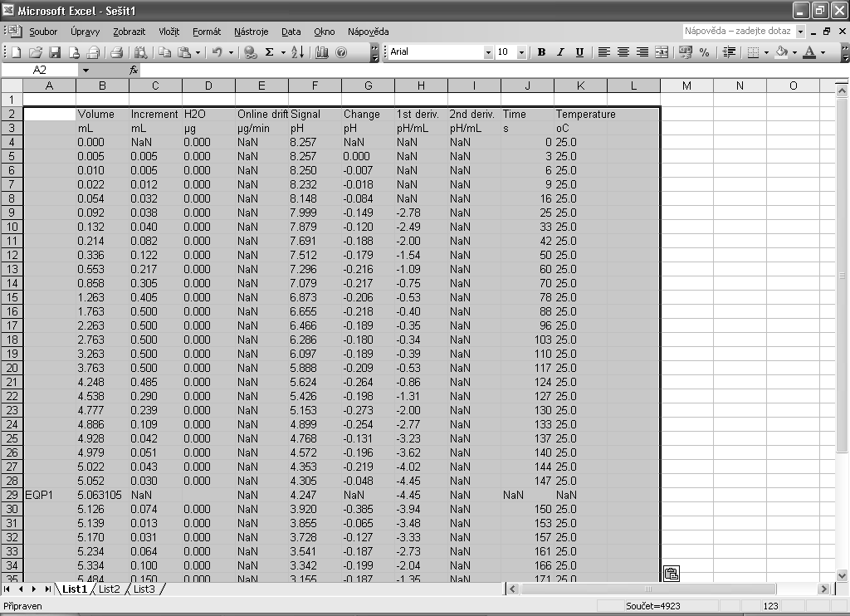Open the Data menu
850x616 pixels.
click(x=291, y=32)
